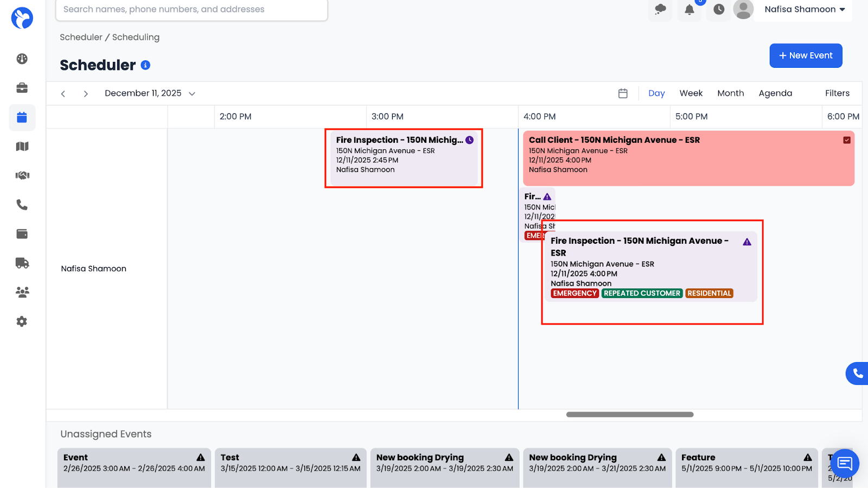Open the notifications bell
868x488 pixels.
click(x=690, y=9)
